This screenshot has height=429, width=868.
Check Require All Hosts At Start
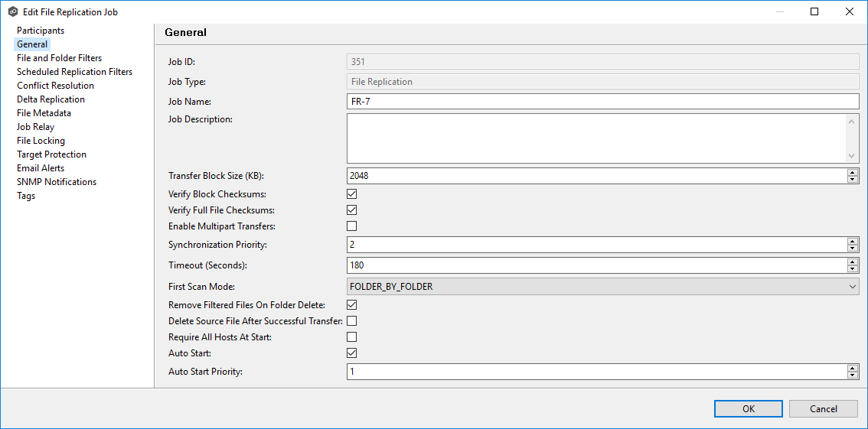352,337
